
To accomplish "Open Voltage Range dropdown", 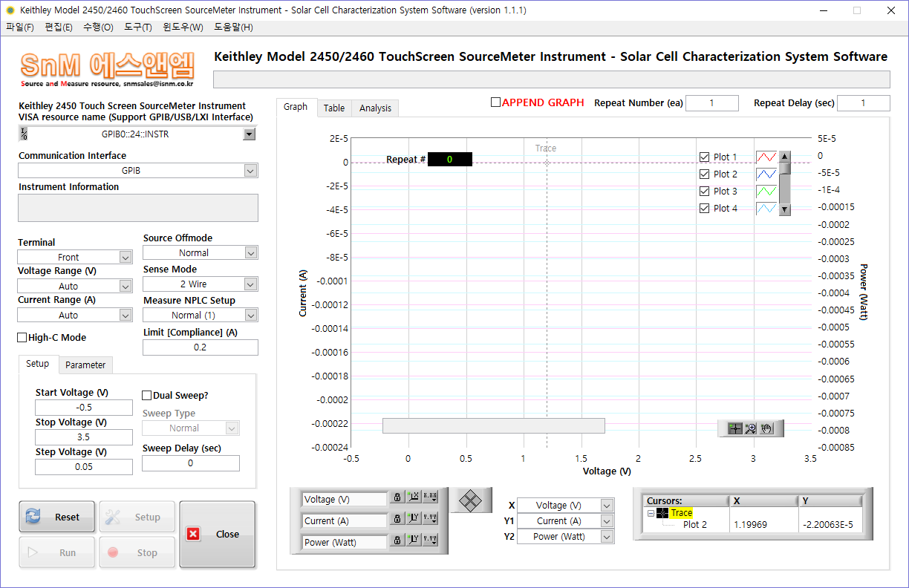I will click(126, 286).
